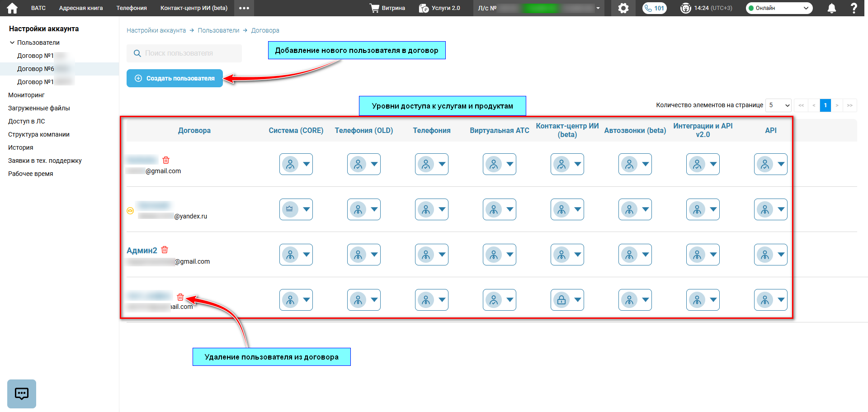
Task: Click trash icon for first gmail user
Action: (x=166, y=160)
